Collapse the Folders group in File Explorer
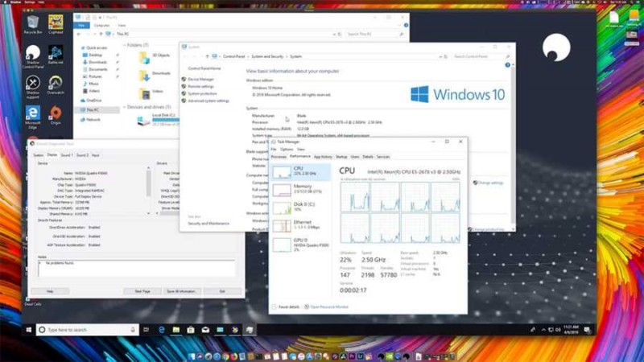The width and height of the screenshot is (644, 362). (x=124, y=45)
